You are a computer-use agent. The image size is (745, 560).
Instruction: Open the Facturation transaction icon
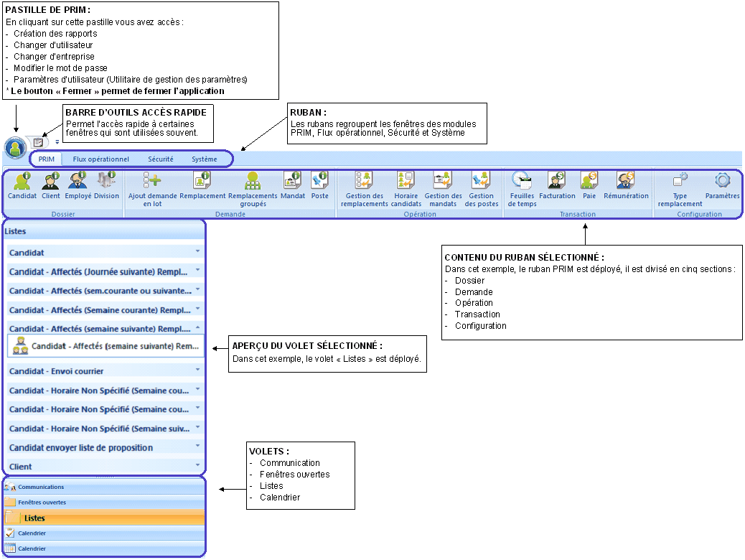557,185
